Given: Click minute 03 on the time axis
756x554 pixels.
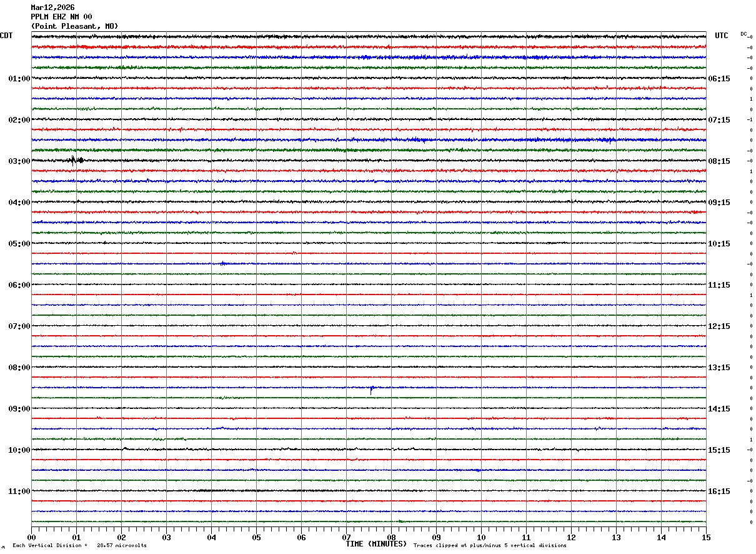Looking at the screenshot, I should pos(166,537).
